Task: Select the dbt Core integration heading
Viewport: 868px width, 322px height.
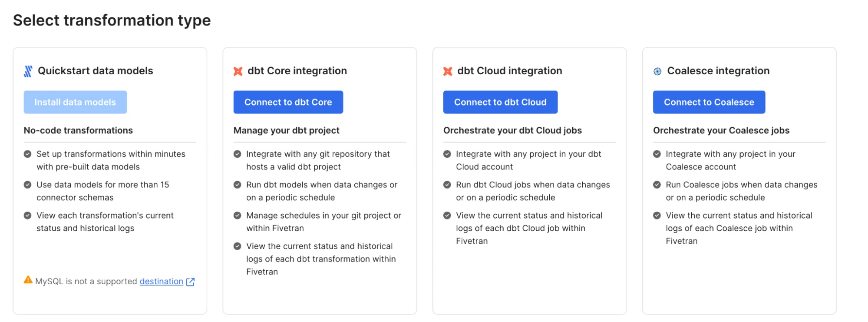Action: (297, 71)
